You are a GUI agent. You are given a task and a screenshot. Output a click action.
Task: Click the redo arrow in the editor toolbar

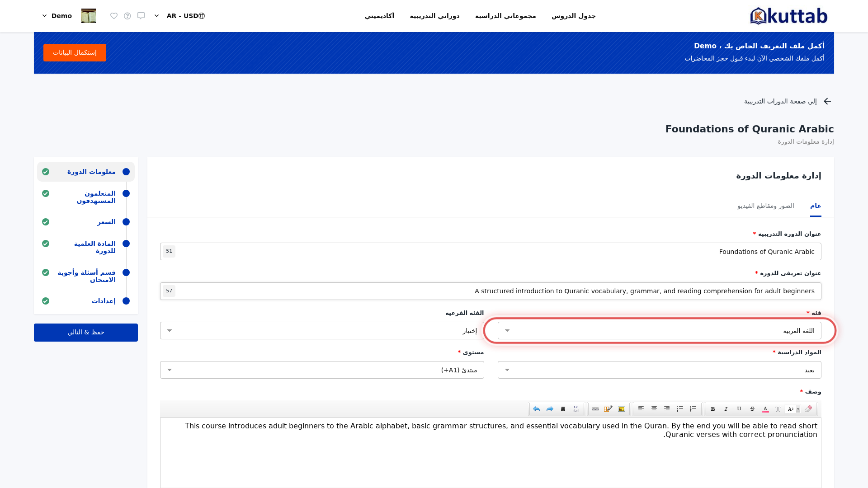point(550,409)
